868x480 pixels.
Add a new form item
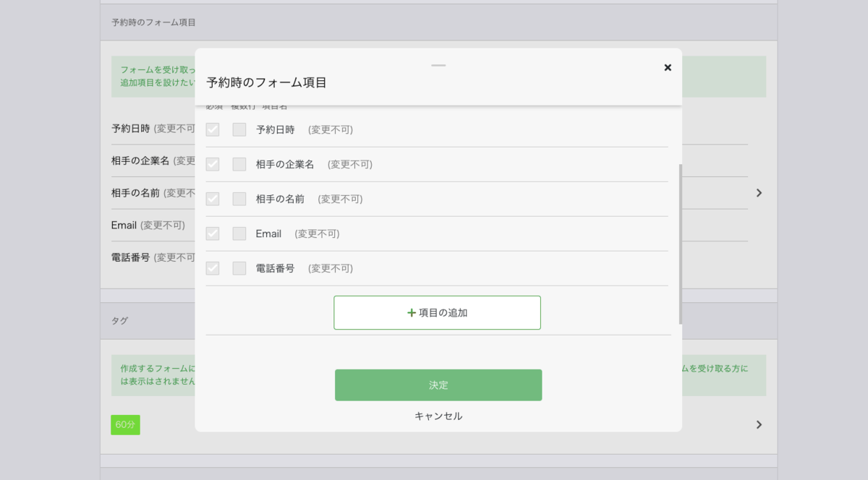[x=437, y=312]
